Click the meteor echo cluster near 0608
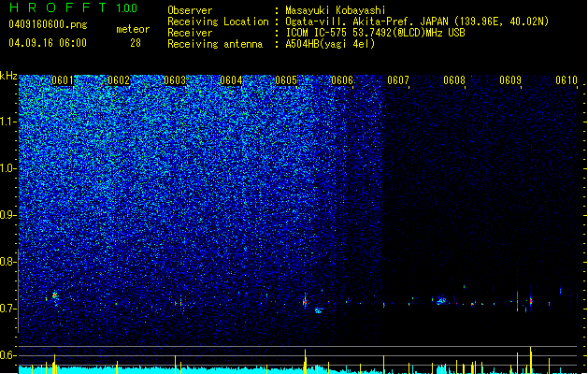The image size is (588, 374). coord(441,300)
